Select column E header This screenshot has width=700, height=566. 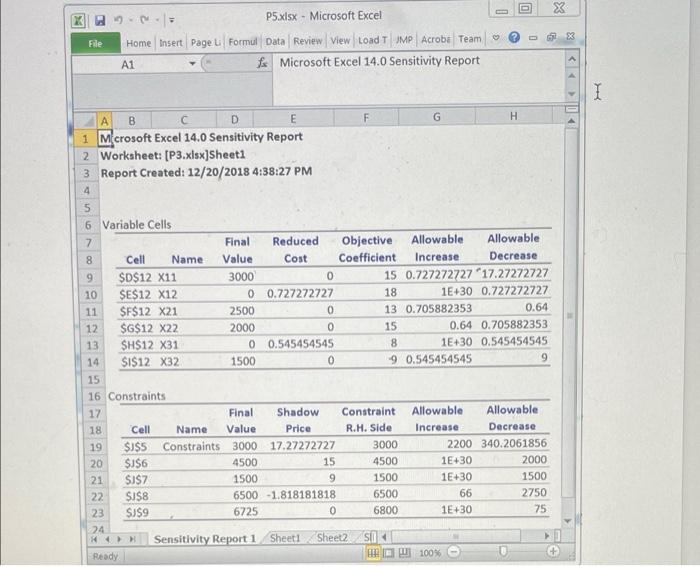[x=293, y=119]
